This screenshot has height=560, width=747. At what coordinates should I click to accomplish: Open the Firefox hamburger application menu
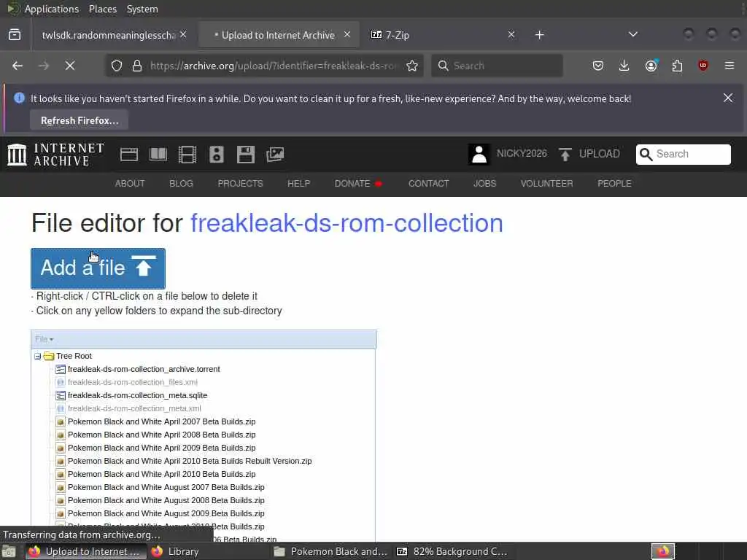(x=729, y=66)
